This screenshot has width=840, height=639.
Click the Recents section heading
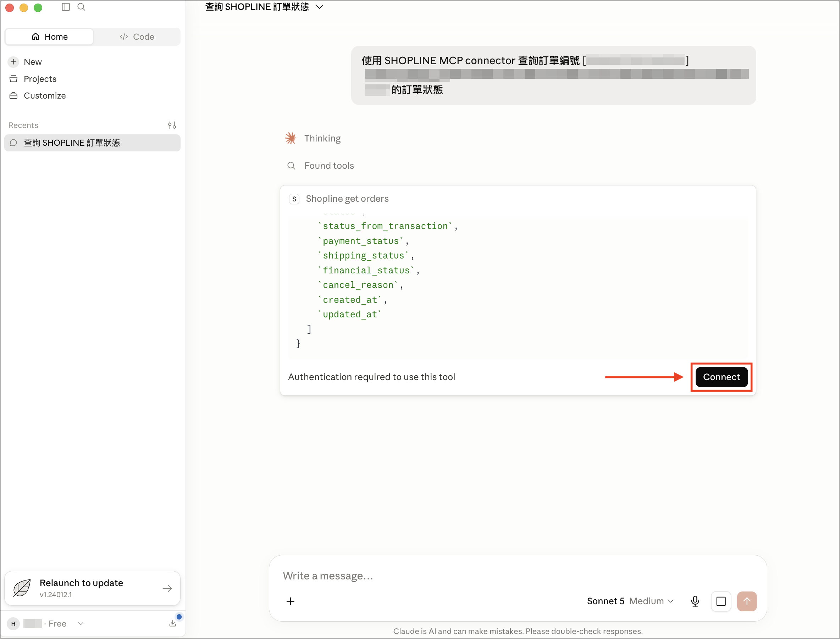[x=23, y=125]
